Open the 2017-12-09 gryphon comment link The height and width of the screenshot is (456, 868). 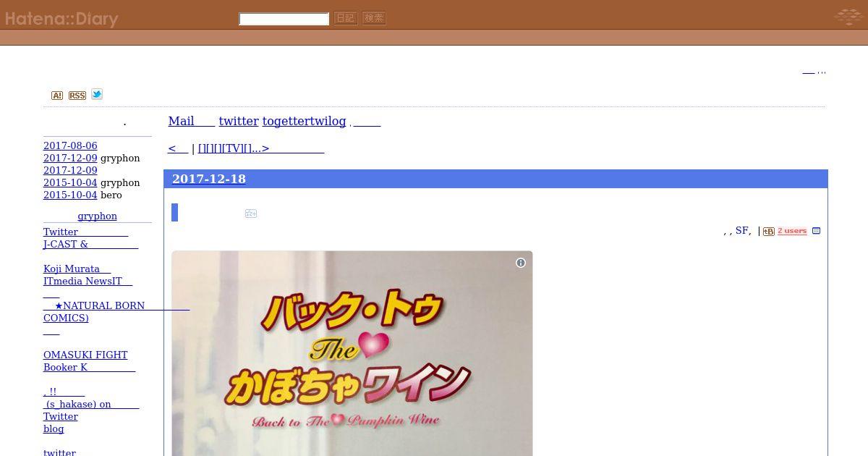pyautogui.click(x=70, y=158)
